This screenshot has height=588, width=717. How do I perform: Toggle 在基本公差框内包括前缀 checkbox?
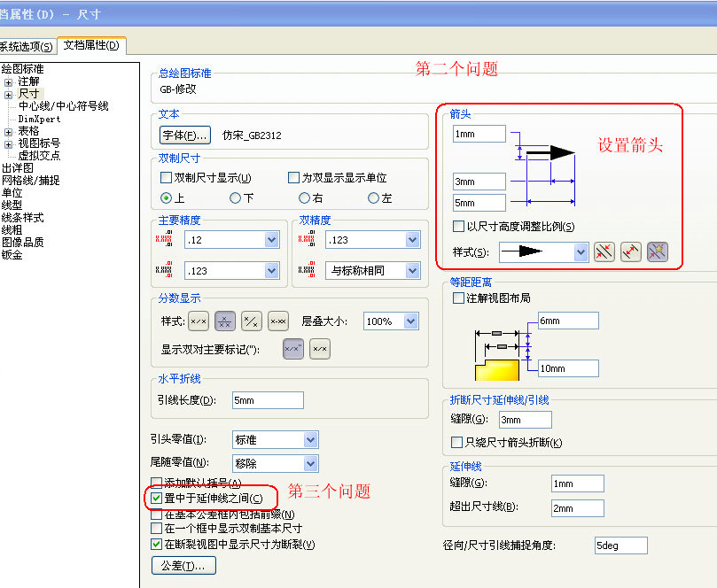tap(156, 514)
